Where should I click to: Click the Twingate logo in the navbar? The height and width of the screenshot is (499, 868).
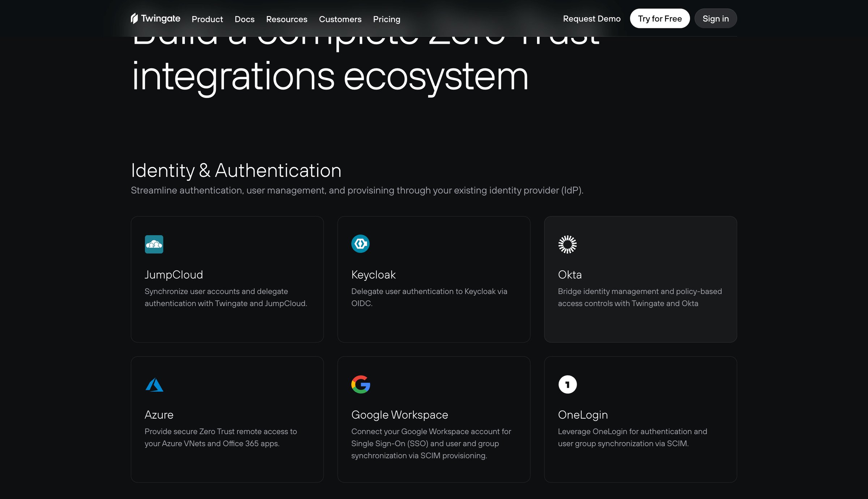156,18
